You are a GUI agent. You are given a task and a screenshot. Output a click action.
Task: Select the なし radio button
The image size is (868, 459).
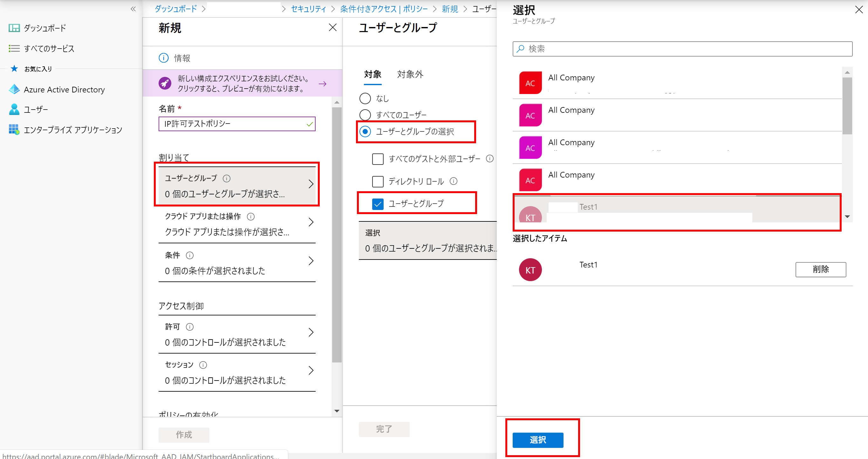365,98
